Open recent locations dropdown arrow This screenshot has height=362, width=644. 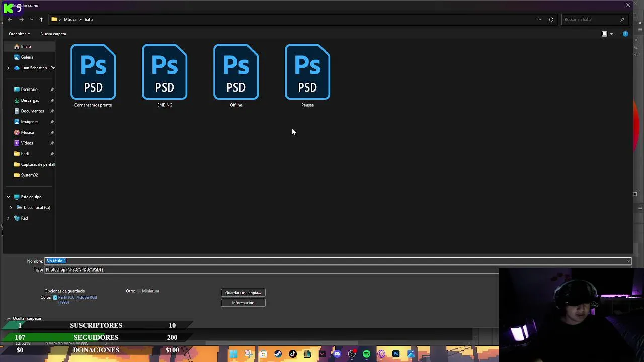click(x=31, y=19)
